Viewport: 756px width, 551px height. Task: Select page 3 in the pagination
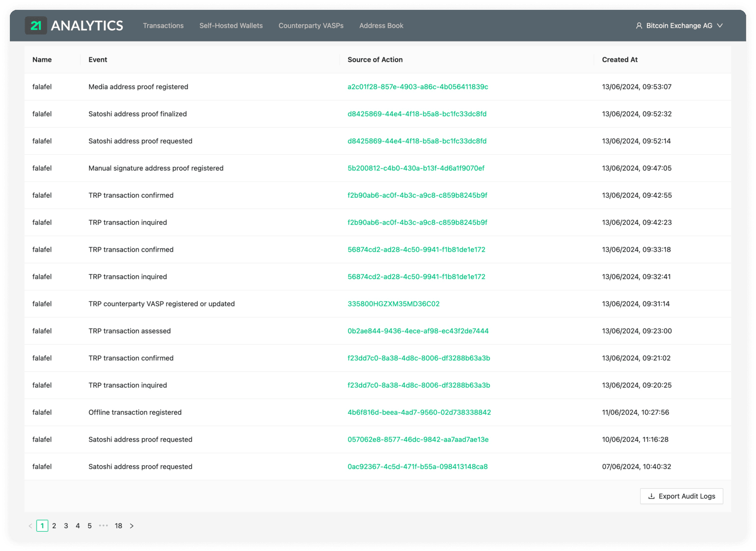point(66,526)
